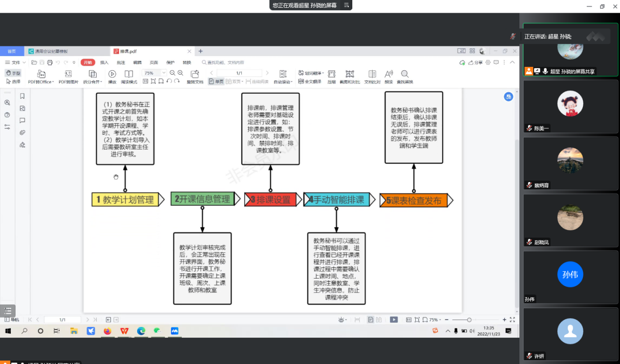620x364 pixels.
Task: Open the bookmark panel in sidebar
Action: click(22, 96)
